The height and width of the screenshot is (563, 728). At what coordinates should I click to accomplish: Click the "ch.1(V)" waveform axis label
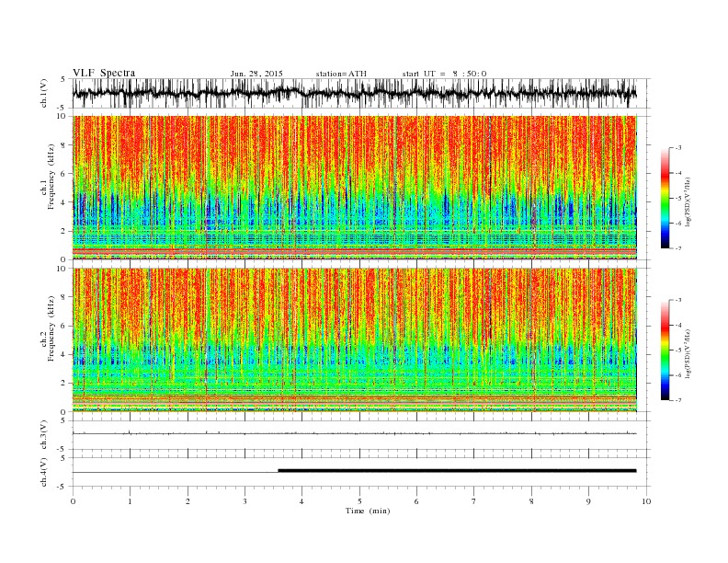[x=44, y=93]
